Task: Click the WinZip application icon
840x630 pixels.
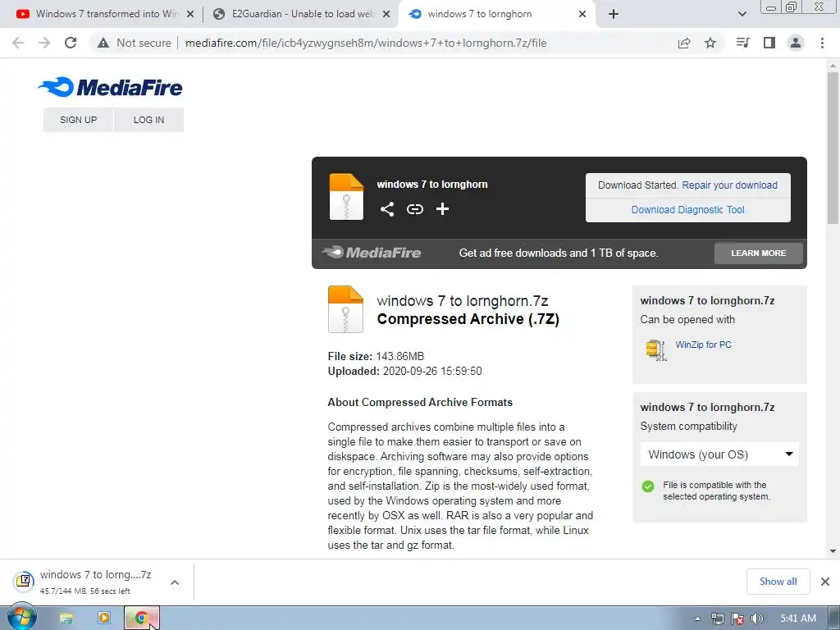Action: click(x=655, y=349)
